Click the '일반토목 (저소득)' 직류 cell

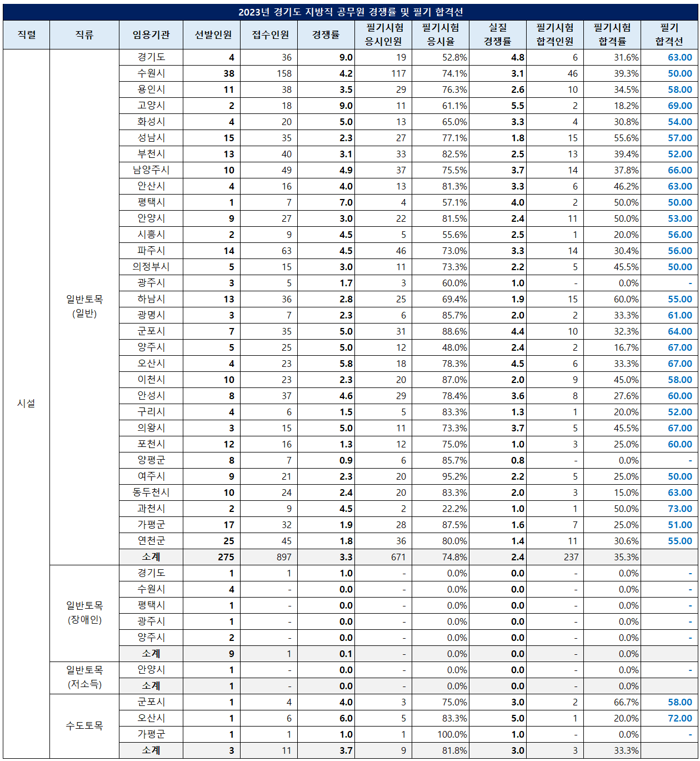tap(84, 678)
